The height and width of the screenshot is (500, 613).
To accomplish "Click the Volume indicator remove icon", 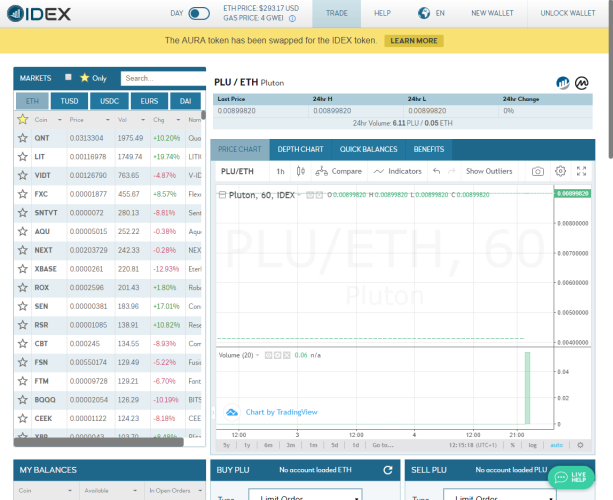I will 287,355.
